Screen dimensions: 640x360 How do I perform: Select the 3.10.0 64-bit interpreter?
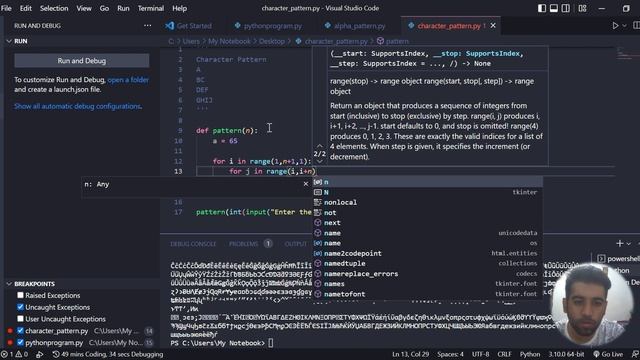[x=566, y=354]
